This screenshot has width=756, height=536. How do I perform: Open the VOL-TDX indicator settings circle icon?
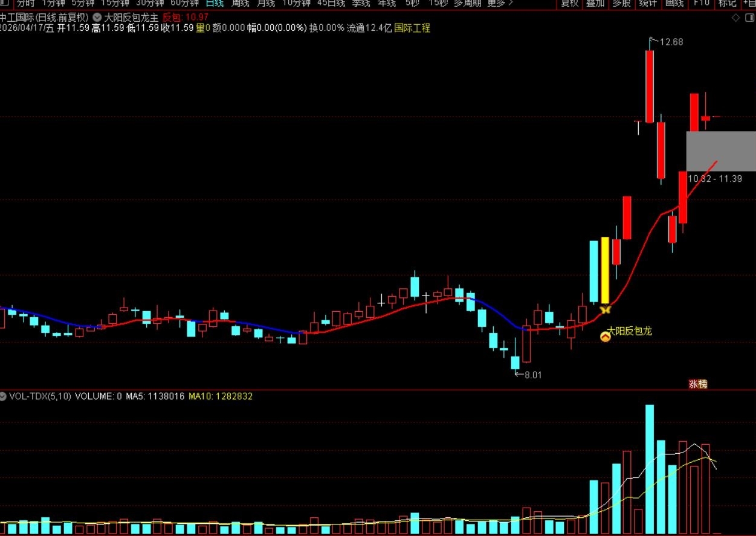[x=4, y=396]
